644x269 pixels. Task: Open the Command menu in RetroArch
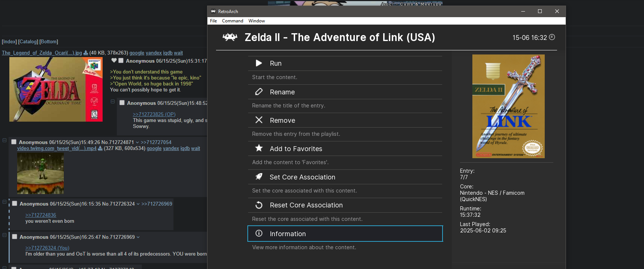(232, 21)
